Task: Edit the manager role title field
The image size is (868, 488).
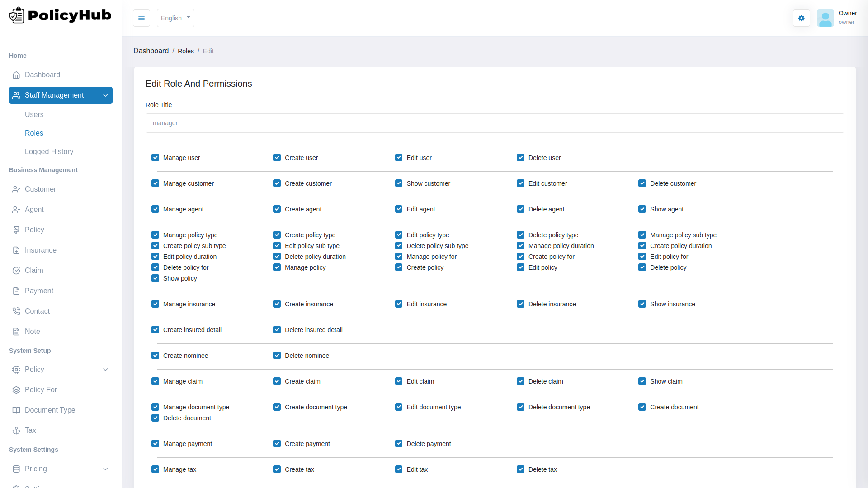Action: 495,123
